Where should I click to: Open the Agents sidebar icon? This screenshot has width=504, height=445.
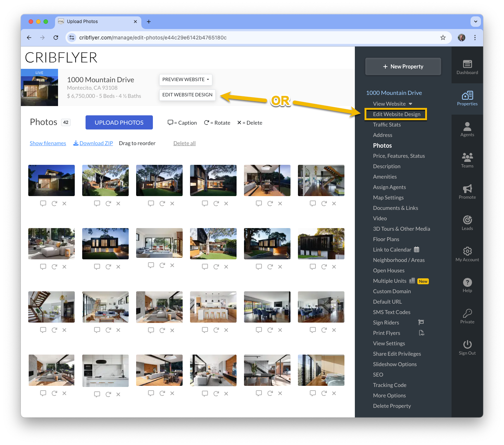(467, 129)
